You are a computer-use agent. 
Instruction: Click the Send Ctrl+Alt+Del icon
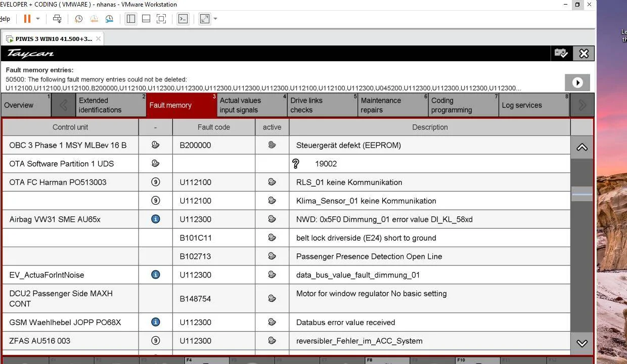click(x=57, y=19)
